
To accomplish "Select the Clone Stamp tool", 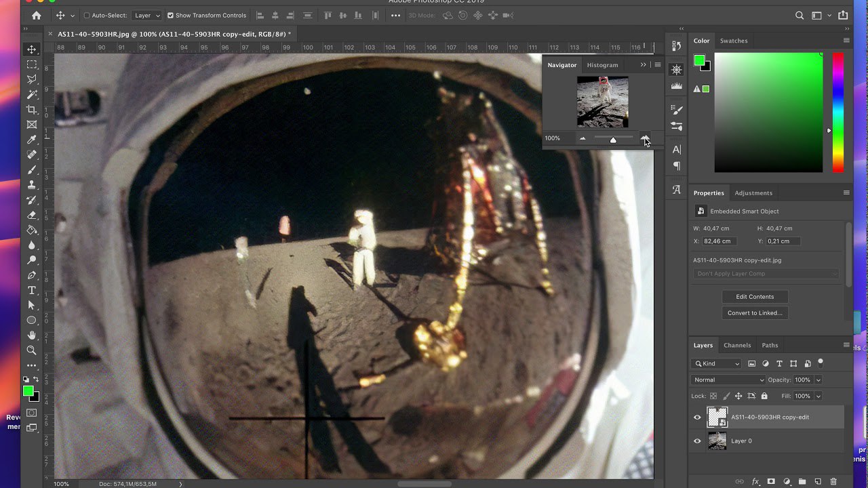I will 31,184.
